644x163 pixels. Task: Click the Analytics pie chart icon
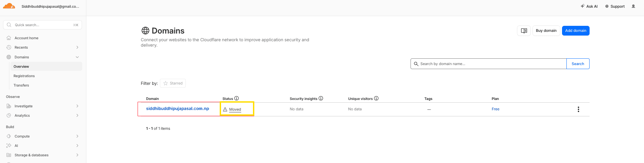pos(9,115)
